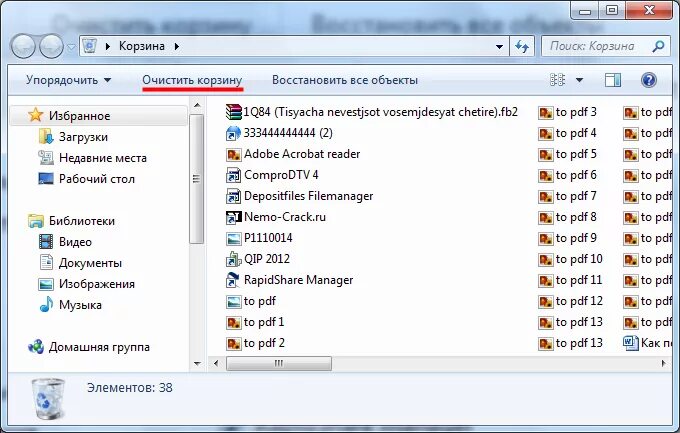Open recent pages dropdown next to navigation arrows
The height and width of the screenshot is (433, 680).
[x=71, y=47]
